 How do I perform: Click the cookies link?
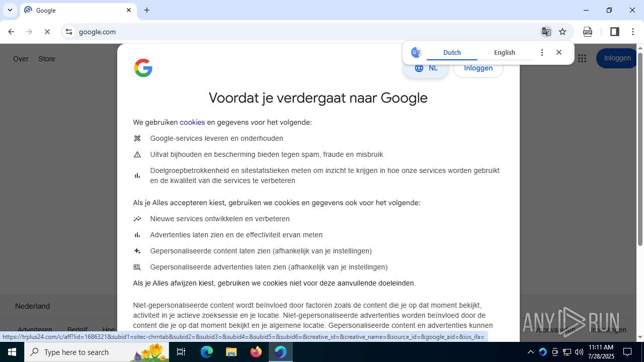(192, 122)
